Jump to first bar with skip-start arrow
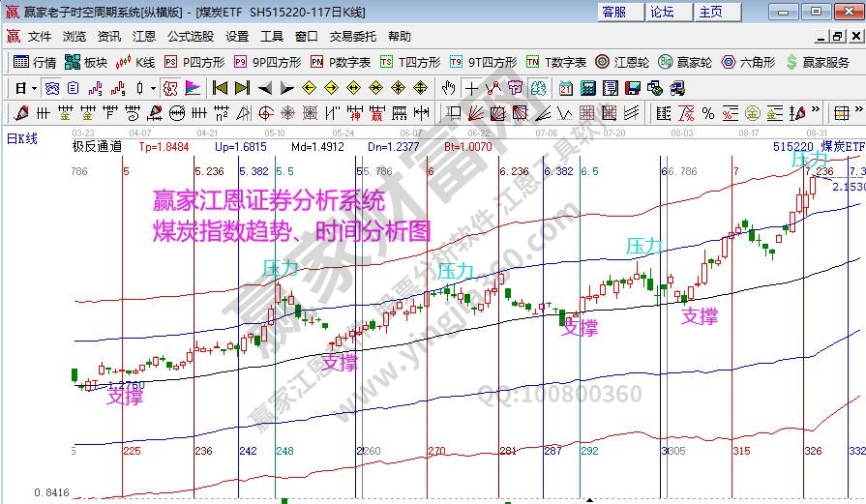The height and width of the screenshot is (504, 866). pyautogui.click(x=220, y=87)
